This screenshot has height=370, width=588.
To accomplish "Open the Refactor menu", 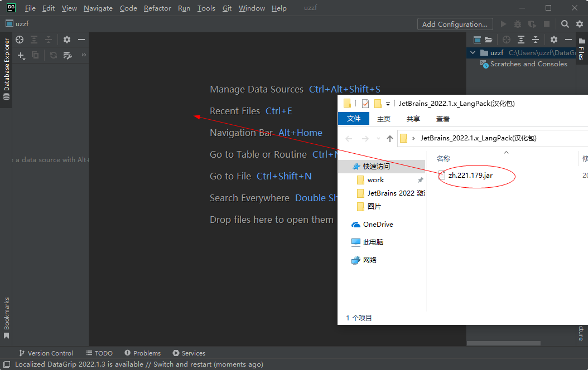I will pyautogui.click(x=157, y=8).
